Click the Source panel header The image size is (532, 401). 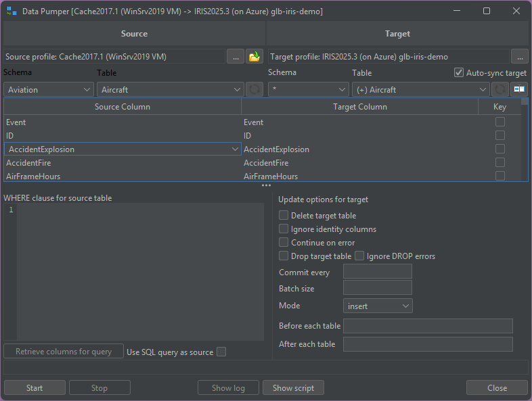(135, 34)
